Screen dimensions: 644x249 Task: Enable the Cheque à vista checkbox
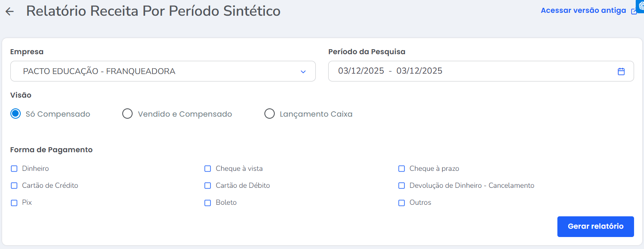208,169
